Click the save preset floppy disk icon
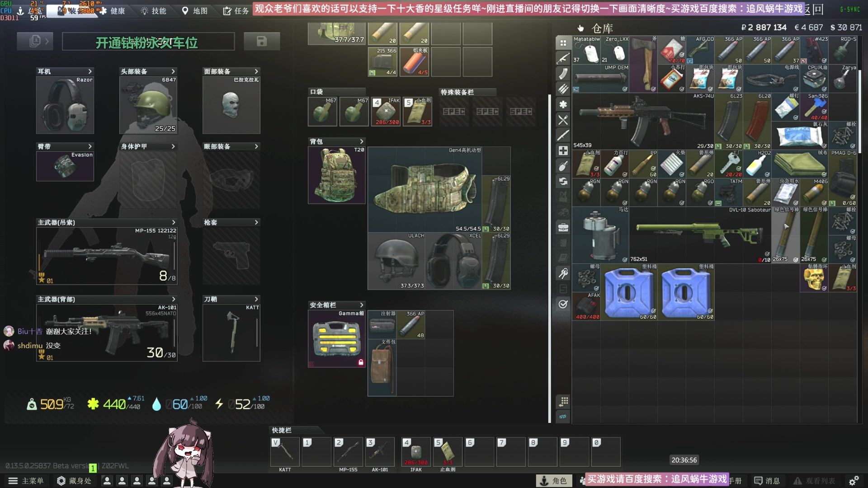The height and width of the screenshot is (488, 868). [x=261, y=42]
